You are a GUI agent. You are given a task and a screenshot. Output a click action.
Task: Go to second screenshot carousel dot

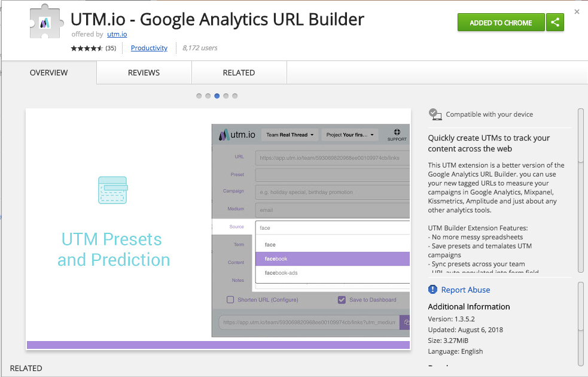(208, 96)
